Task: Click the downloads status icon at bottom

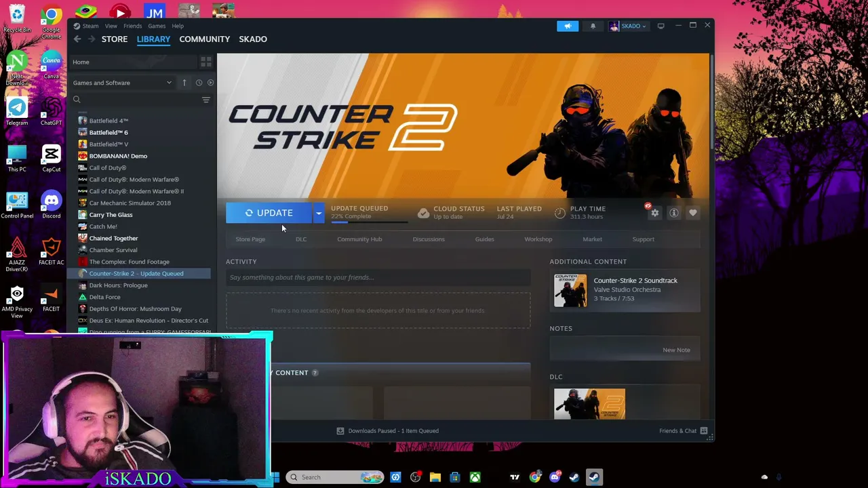Action: click(x=340, y=431)
